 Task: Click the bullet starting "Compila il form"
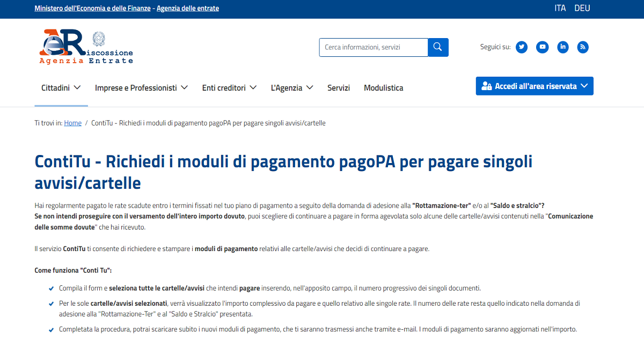(270, 288)
